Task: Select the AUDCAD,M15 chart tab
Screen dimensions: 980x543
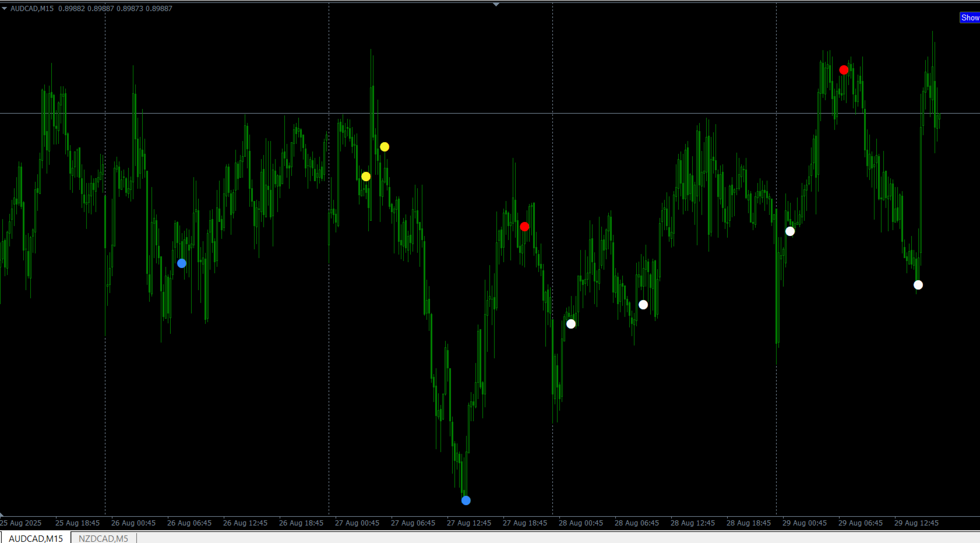Action: (x=36, y=538)
